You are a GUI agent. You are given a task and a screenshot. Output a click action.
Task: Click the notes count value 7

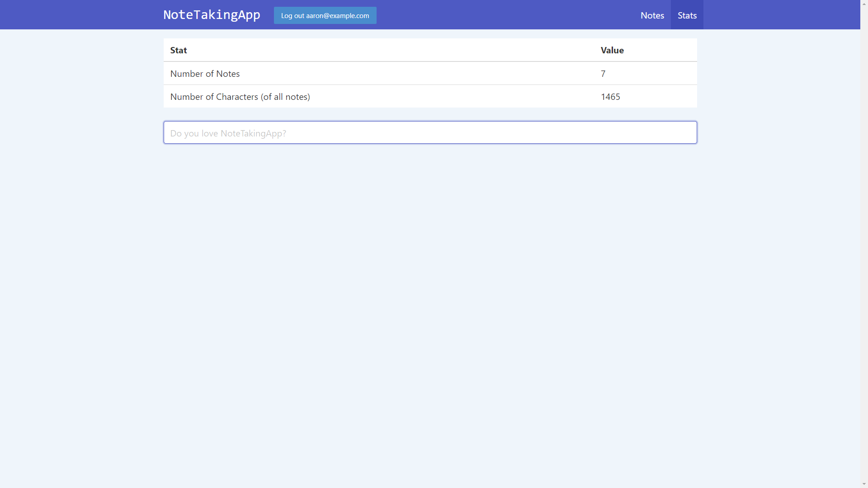coord(603,74)
